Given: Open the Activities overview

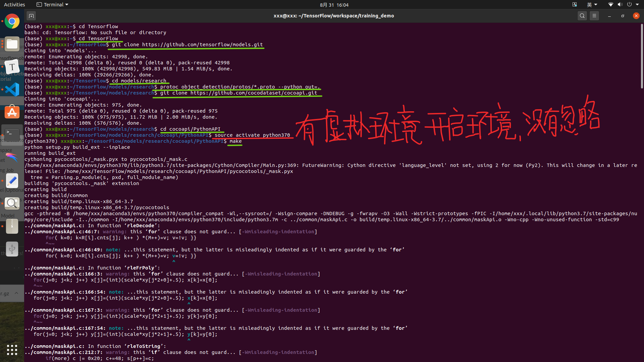Looking at the screenshot, I should [x=14, y=5].
